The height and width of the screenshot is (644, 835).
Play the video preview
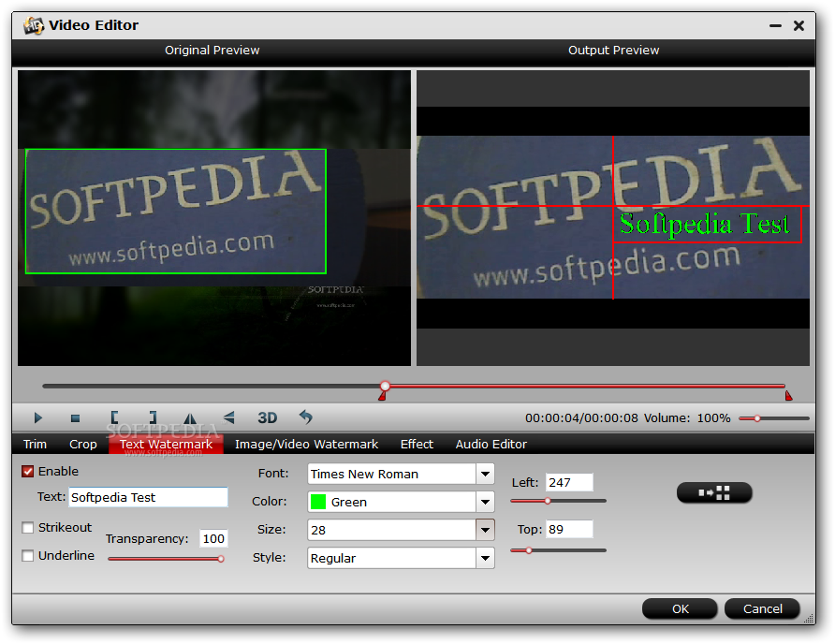[37, 417]
